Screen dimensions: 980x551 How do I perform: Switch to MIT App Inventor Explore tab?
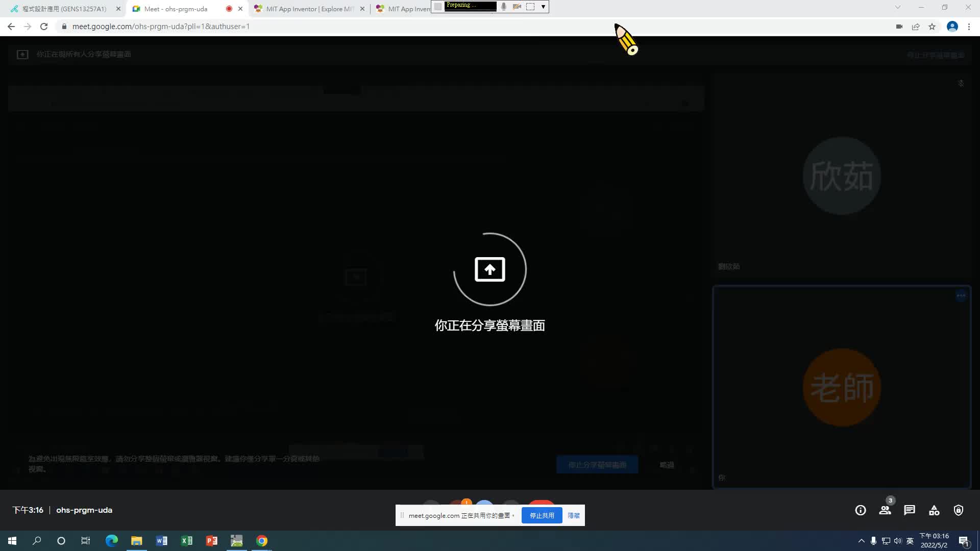(309, 9)
